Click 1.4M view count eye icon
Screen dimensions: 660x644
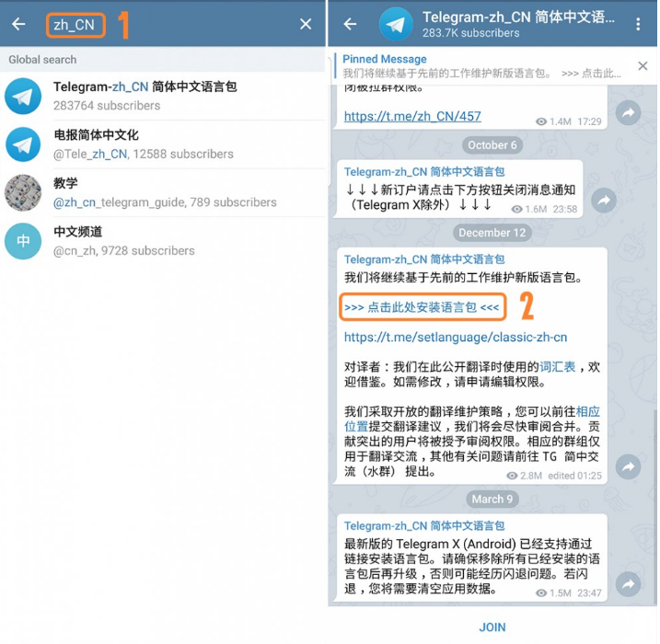click(541, 122)
